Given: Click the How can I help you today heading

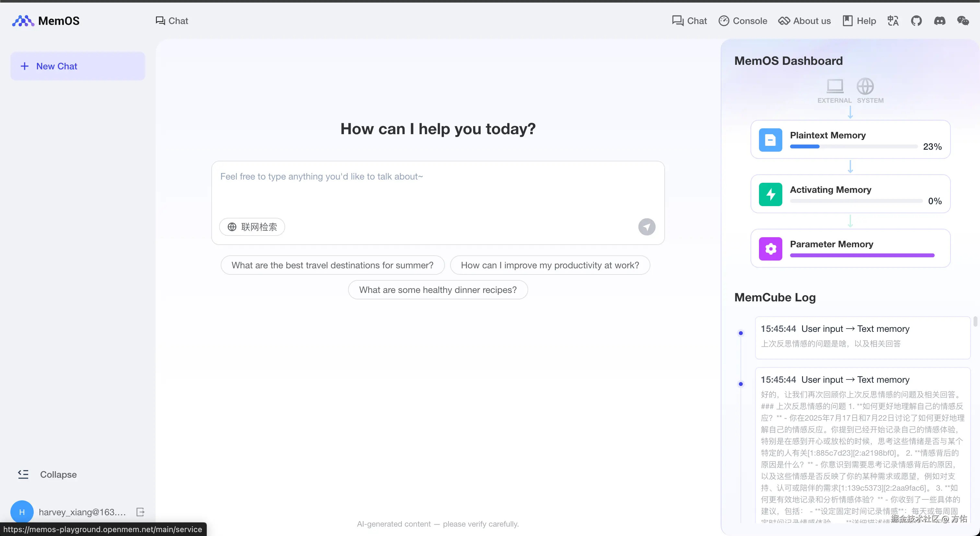Looking at the screenshot, I should point(438,129).
